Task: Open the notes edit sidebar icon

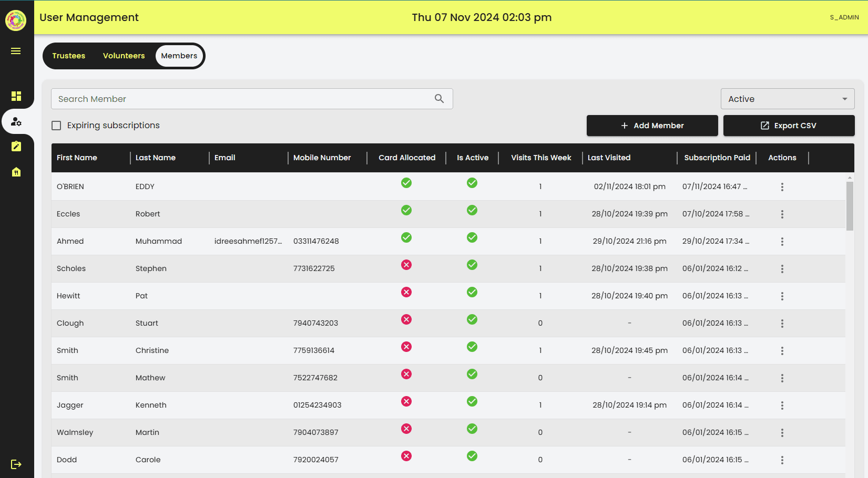Action: (16, 147)
